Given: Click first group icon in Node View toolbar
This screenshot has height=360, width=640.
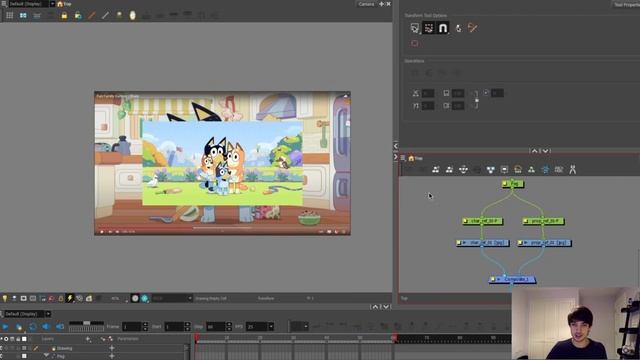Looking at the screenshot, I should click(x=436, y=169).
